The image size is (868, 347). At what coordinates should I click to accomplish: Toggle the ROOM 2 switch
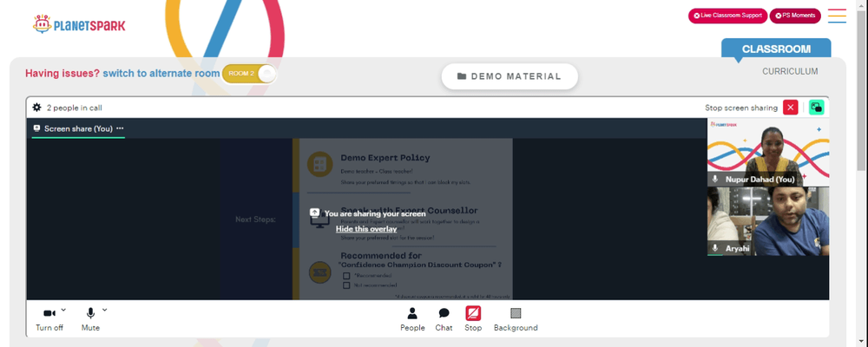tap(249, 74)
